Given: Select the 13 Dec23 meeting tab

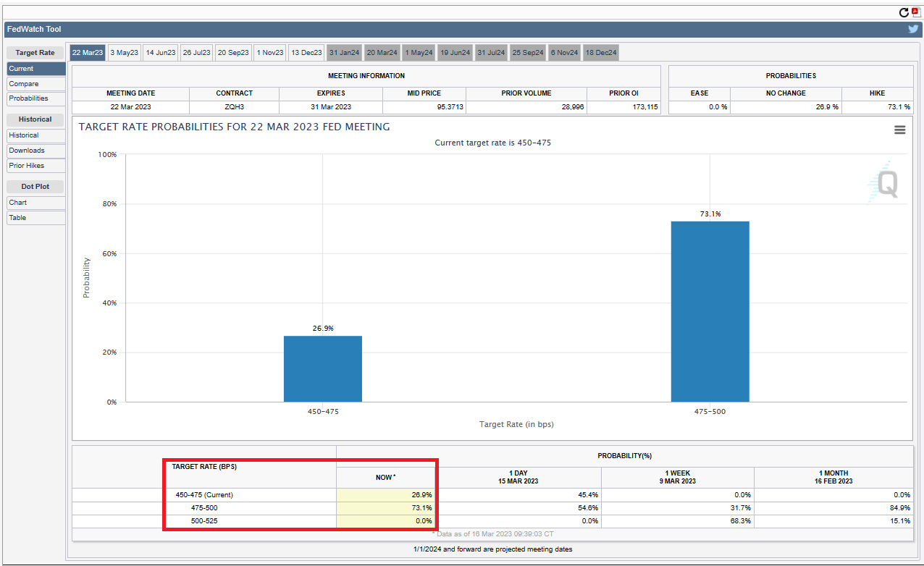Looking at the screenshot, I should point(306,53).
